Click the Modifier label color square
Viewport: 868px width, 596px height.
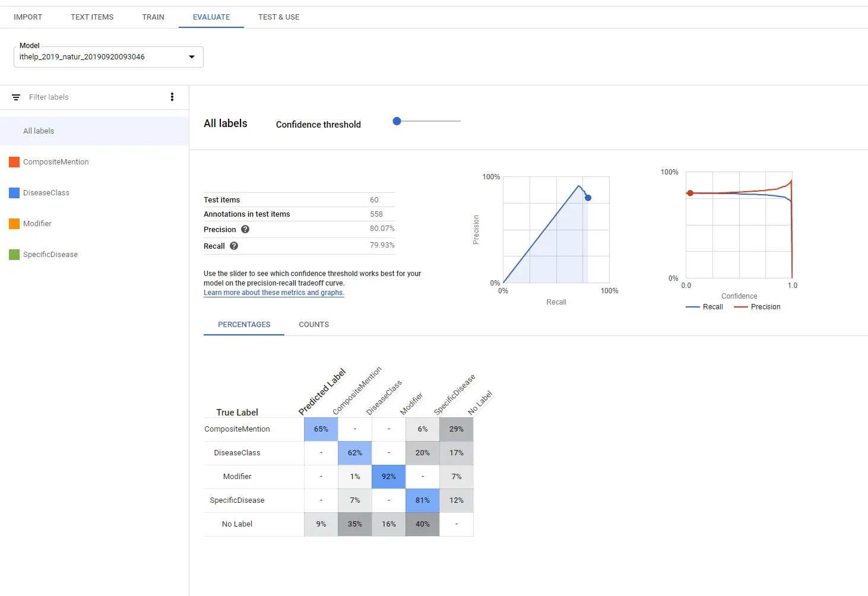tap(14, 224)
